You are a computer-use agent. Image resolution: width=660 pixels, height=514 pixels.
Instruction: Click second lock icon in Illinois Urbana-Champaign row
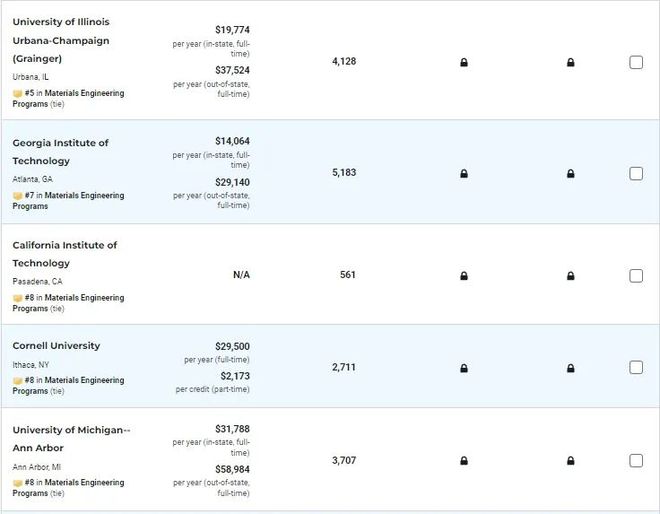pyautogui.click(x=571, y=63)
